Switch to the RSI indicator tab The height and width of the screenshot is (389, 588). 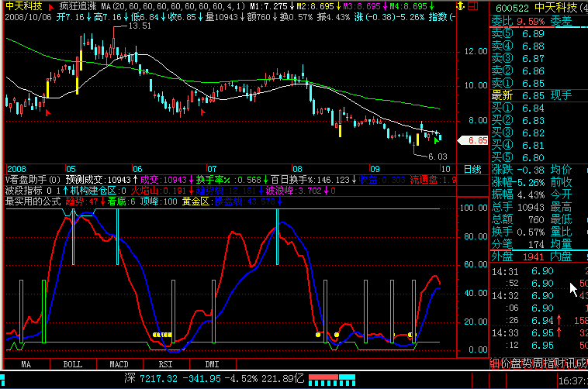point(166,364)
